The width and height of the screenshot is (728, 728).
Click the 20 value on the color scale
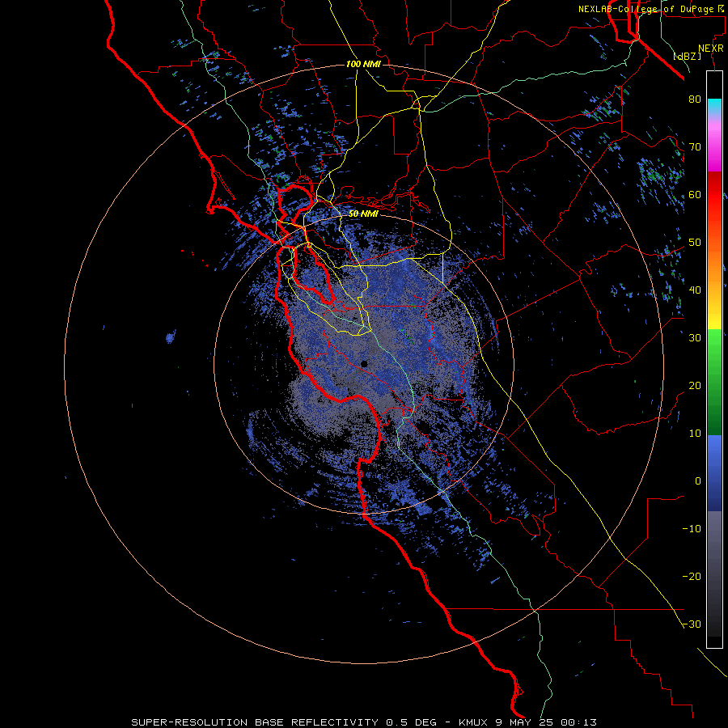(x=695, y=386)
